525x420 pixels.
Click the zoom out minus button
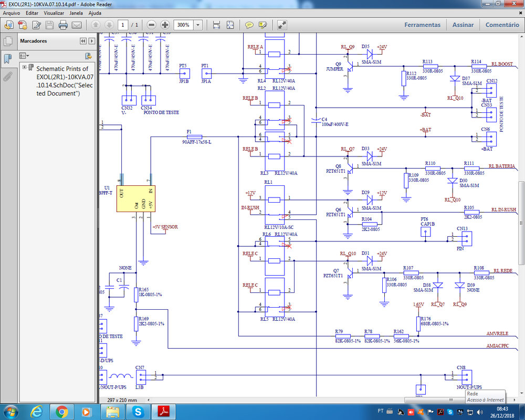click(x=151, y=25)
